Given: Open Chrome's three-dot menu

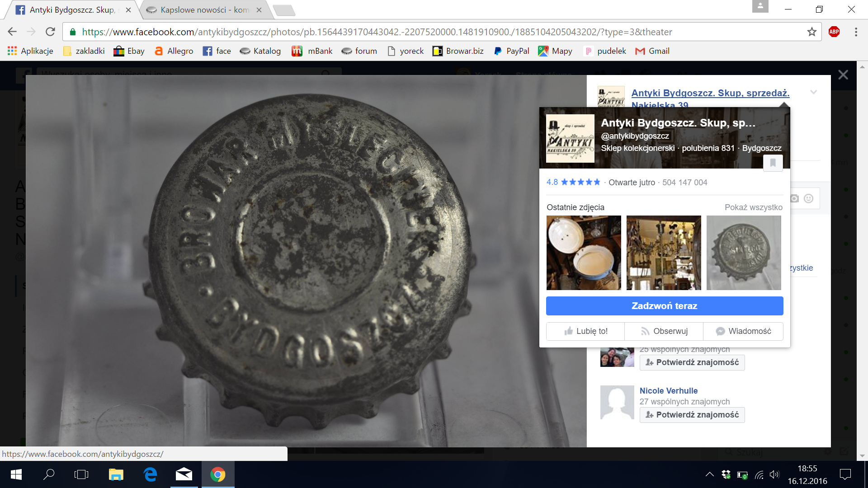Looking at the screenshot, I should pyautogui.click(x=856, y=32).
